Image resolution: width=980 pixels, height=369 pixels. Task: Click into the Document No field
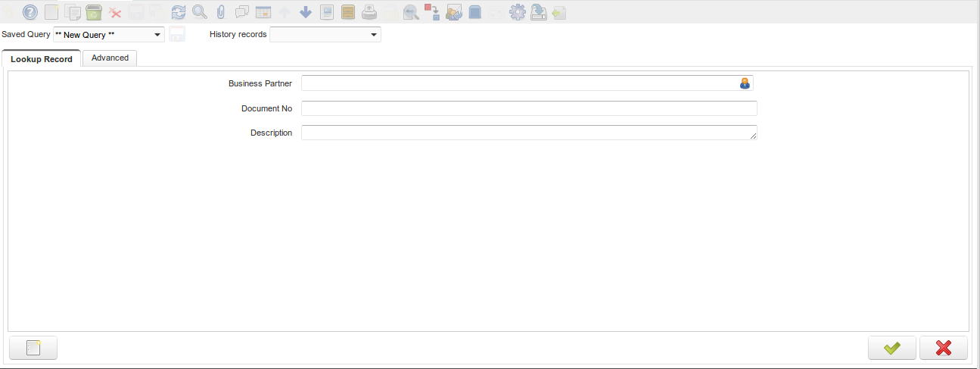[529, 108]
